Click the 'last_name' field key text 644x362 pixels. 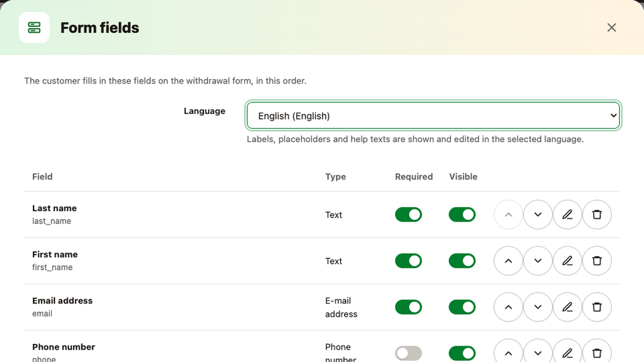[x=52, y=221]
